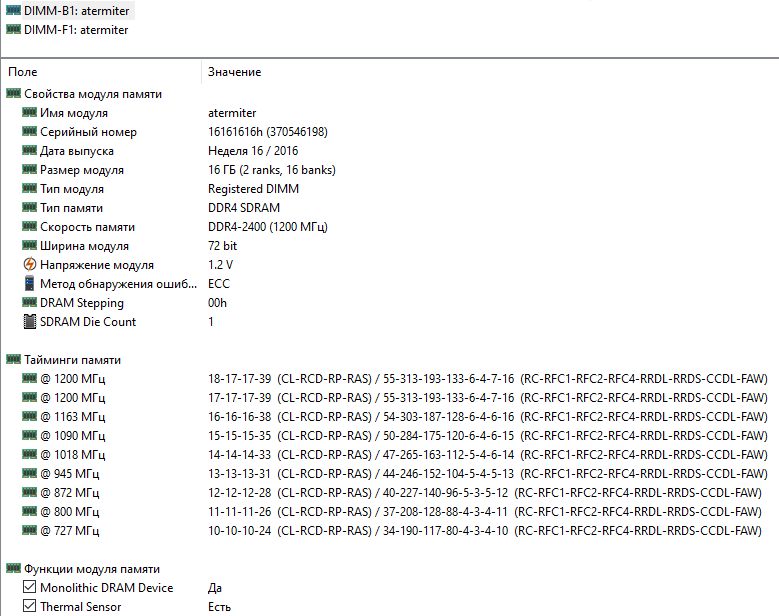The height and width of the screenshot is (616, 779).
Task: Select the module name value atermiter
Action: 232,113
